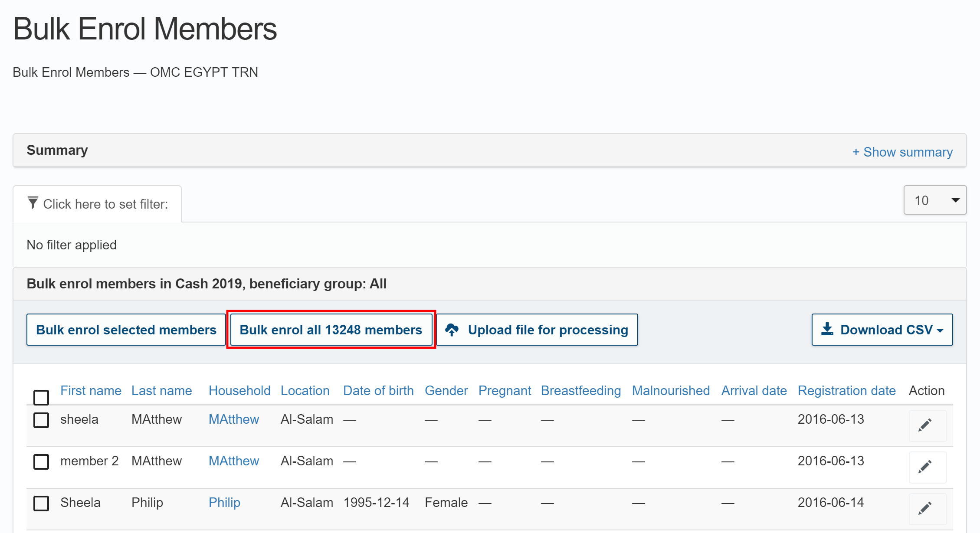This screenshot has width=980, height=533.
Task: Sort by First name column header
Action: 91,390
